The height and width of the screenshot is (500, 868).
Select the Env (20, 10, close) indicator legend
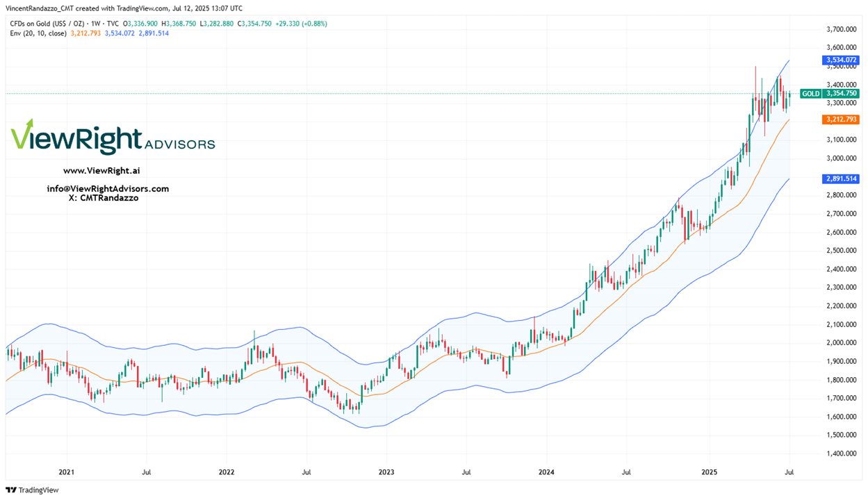38,33
